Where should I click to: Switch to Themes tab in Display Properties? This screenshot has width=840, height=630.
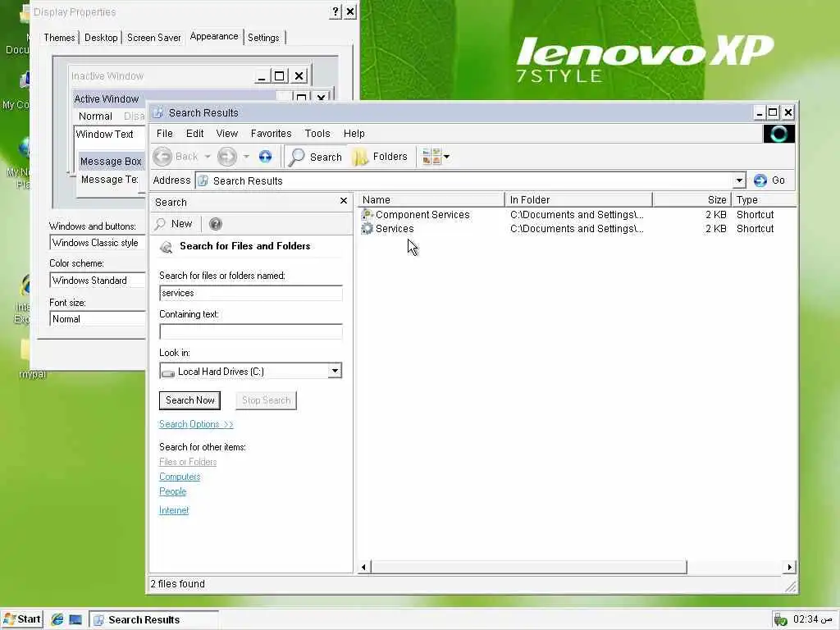(x=59, y=38)
